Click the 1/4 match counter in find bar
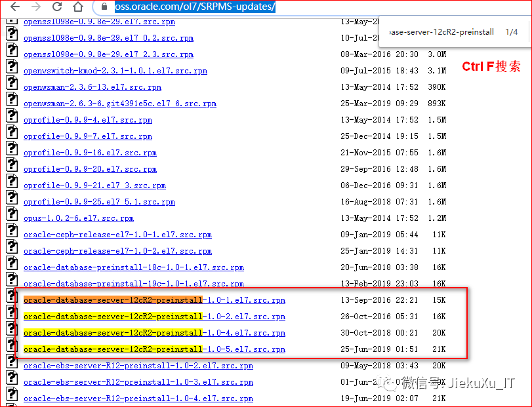Screen dimensions: 532x407 click(511, 32)
